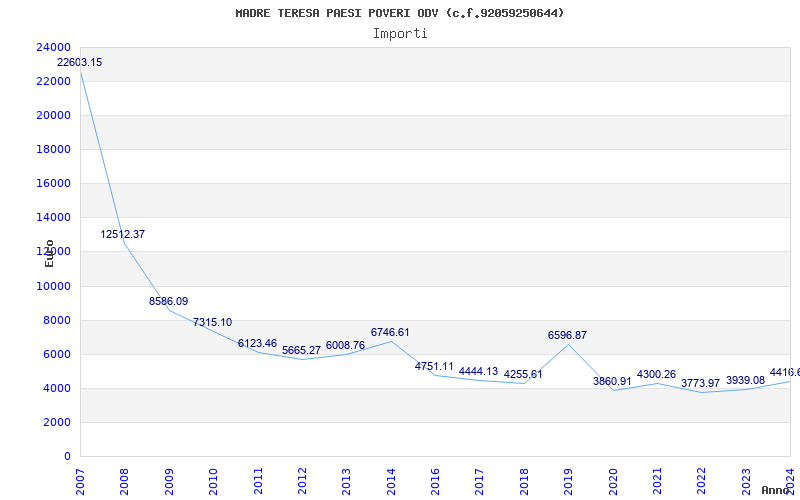Select the 6123.46 data label
Image resolution: width=800 pixels, height=500 pixels.
tap(257, 343)
